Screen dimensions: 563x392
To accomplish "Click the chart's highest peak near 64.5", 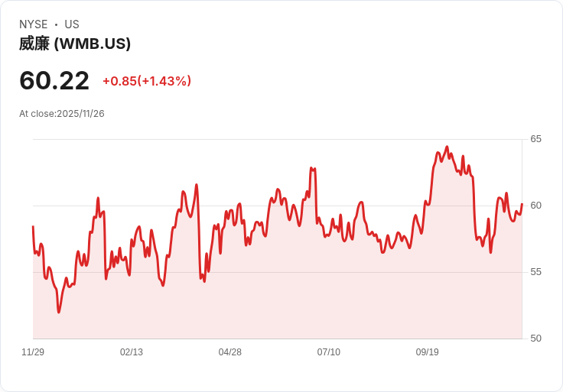I will coord(447,147).
